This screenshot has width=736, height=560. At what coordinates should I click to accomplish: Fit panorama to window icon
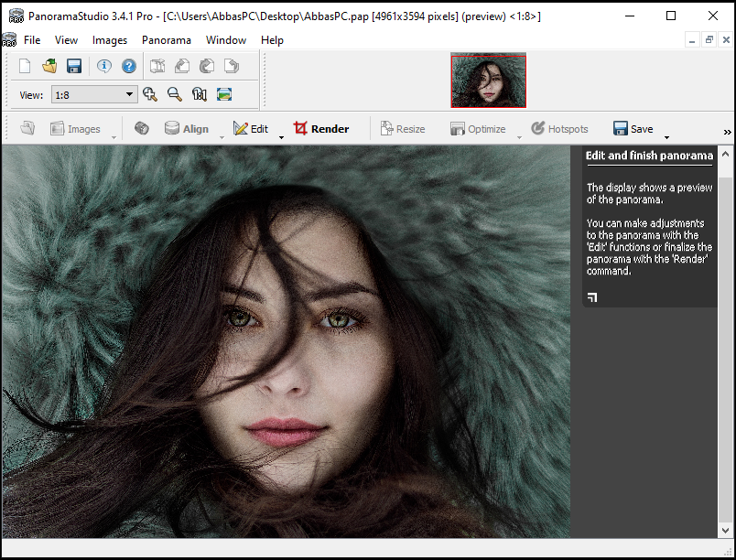pos(224,94)
